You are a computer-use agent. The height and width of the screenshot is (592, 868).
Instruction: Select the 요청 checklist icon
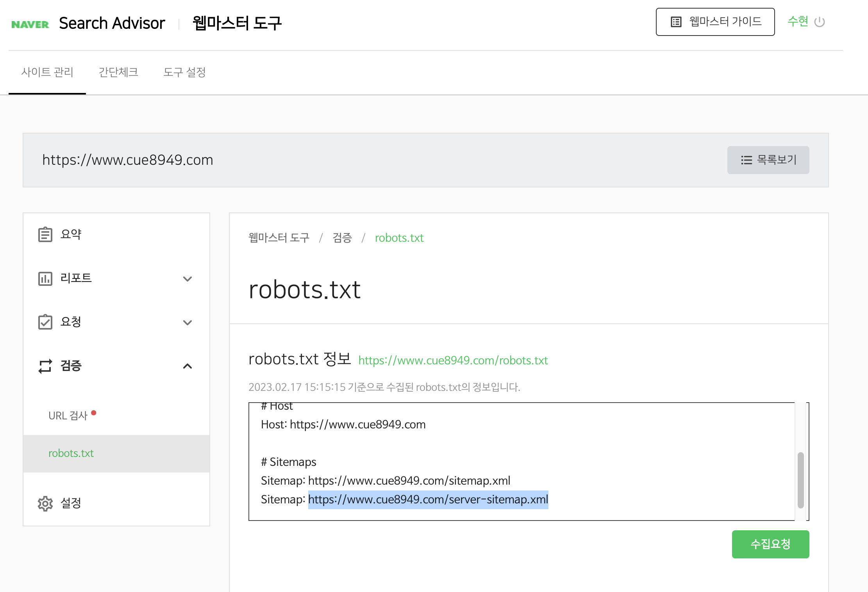click(45, 322)
